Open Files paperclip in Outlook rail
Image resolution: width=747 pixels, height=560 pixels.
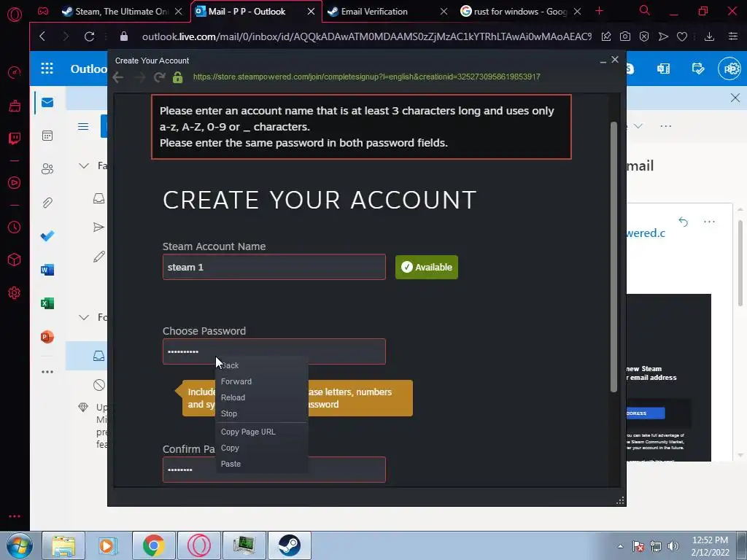(x=47, y=203)
